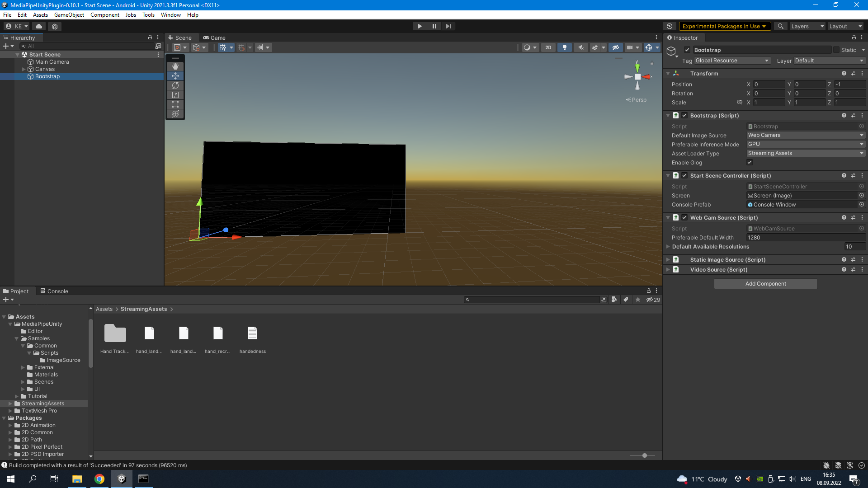The width and height of the screenshot is (868, 488).
Task: Adjust the Project icon size slider
Action: [x=644, y=455]
